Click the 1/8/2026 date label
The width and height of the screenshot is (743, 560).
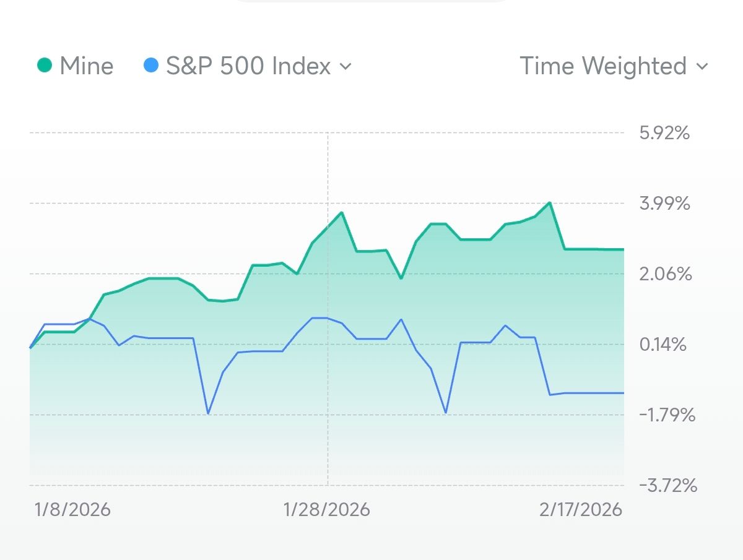72,509
